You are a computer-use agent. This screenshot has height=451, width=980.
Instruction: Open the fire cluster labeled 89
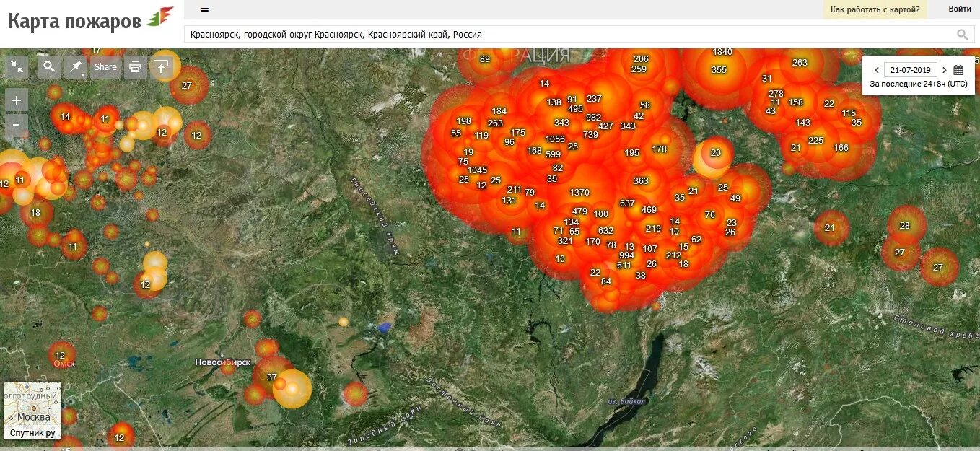[484, 59]
